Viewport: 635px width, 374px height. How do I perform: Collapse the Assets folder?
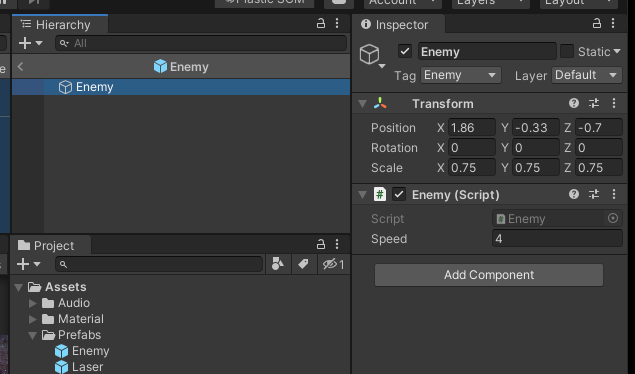coord(18,287)
